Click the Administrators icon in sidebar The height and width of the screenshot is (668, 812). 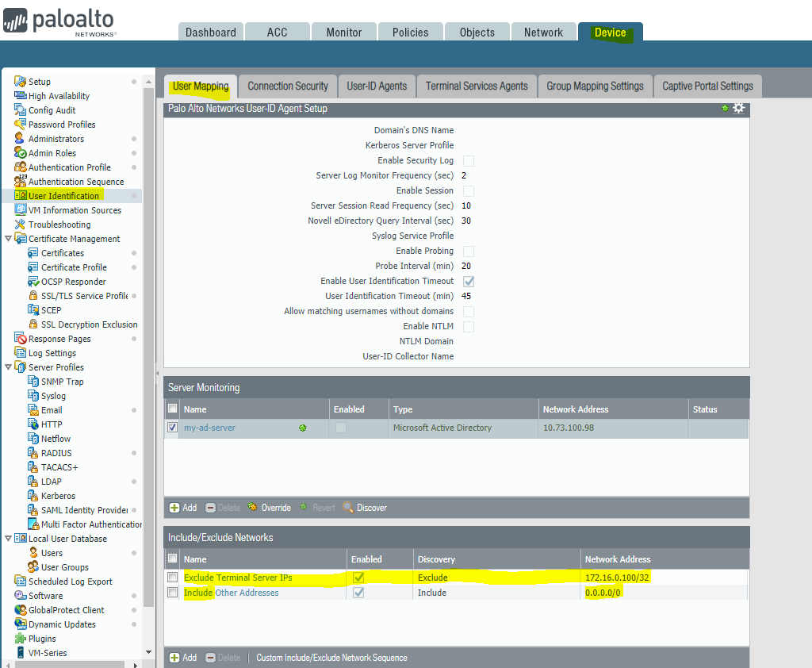pyautogui.click(x=21, y=139)
